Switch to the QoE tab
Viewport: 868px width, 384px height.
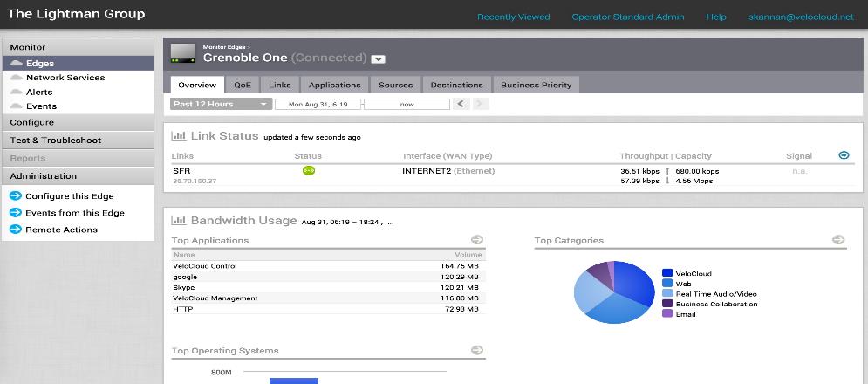(243, 85)
